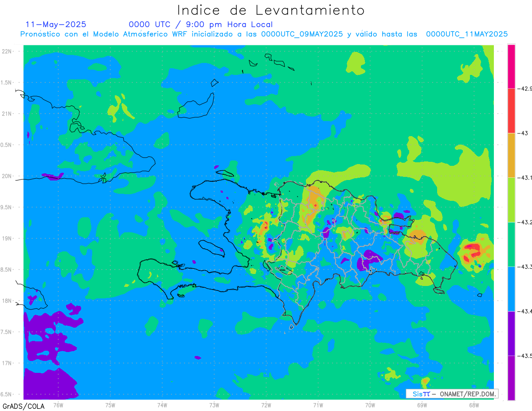The width and height of the screenshot is (532, 411).
Task: Click the latitude label '7.5N'
Action: coord(7,332)
